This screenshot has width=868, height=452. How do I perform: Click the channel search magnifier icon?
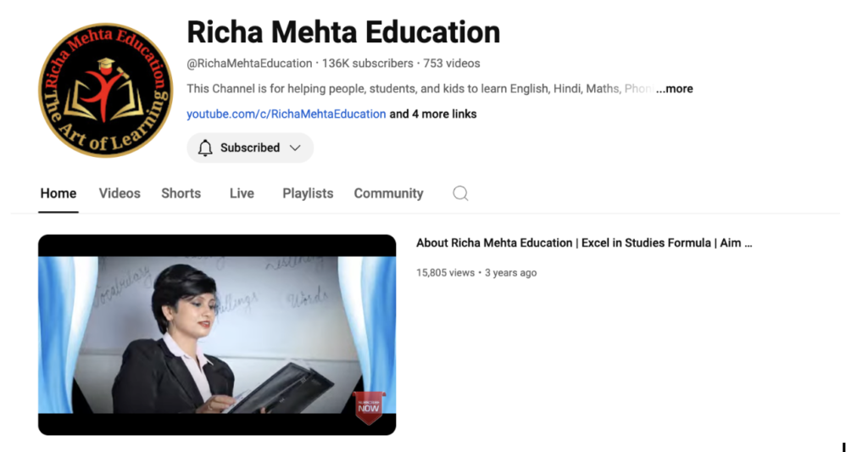pos(460,193)
